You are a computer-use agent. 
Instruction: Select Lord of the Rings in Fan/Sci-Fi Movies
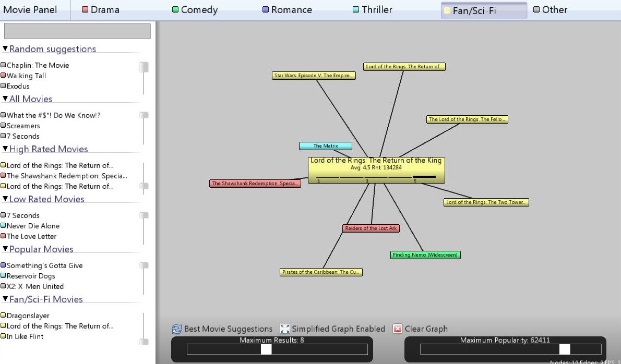[x=57, y=326]
